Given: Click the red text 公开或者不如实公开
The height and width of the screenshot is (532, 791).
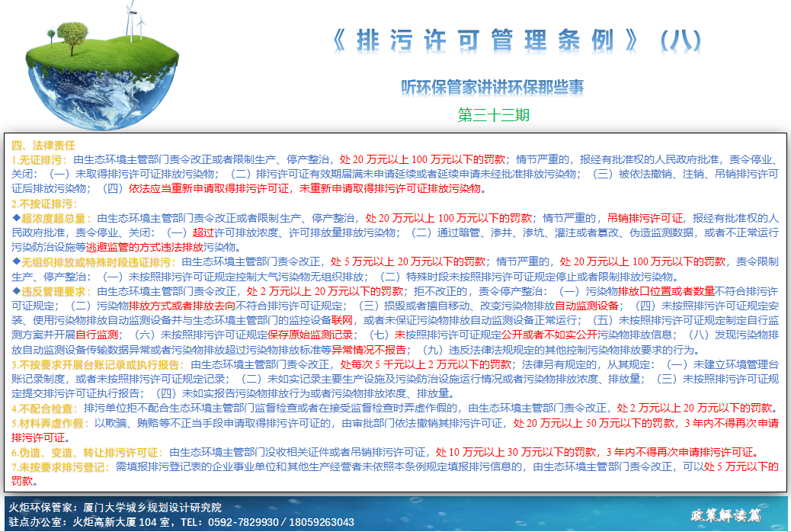Looking at the screenshot, I should pos(549,335).
